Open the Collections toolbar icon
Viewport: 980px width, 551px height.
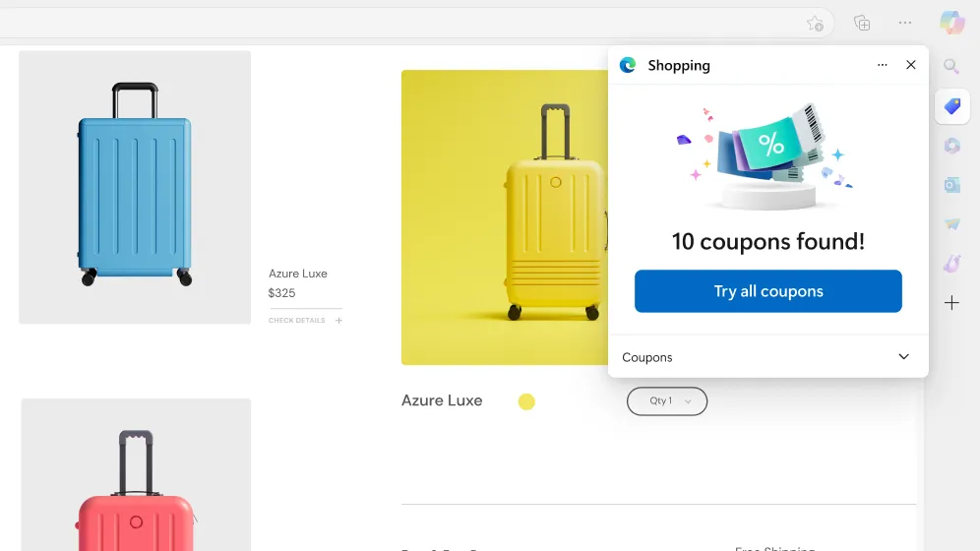pyautogui.click(x=862, y=23)
